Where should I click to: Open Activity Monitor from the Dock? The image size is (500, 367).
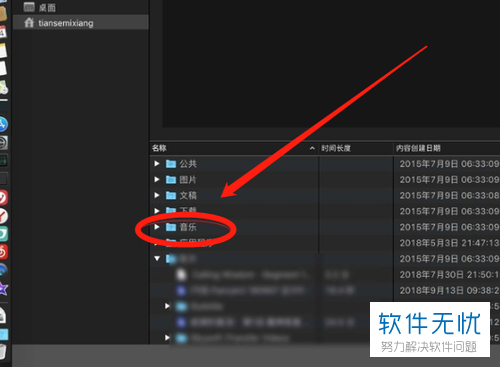click(3, 161)
